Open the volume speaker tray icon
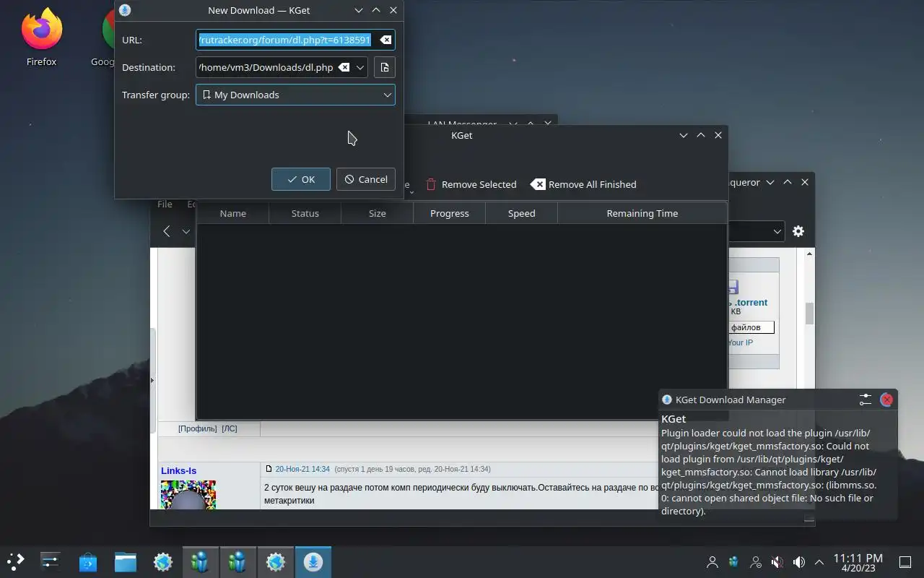Screen dimensions: 924x578 coord(799,561)
